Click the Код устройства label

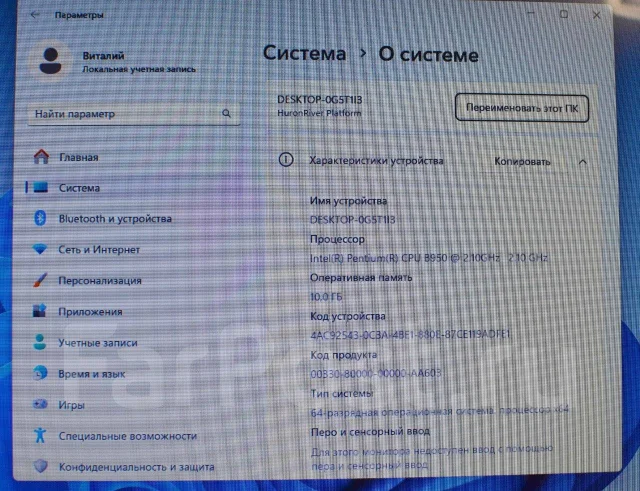(348, 316)
